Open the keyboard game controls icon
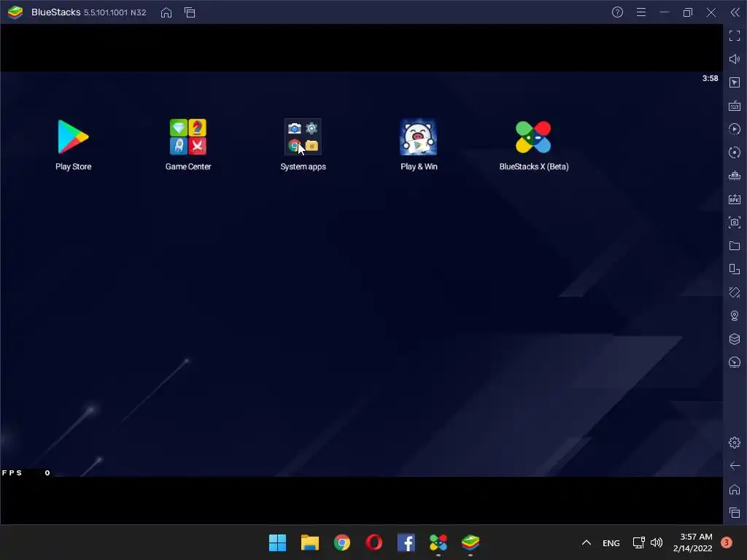The width and height of the screenshot is (747, 560). 735,106
